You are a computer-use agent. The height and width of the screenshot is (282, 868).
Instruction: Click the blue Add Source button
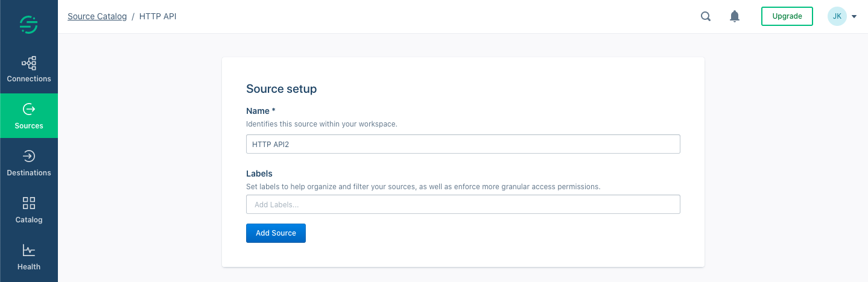[276, 233]
